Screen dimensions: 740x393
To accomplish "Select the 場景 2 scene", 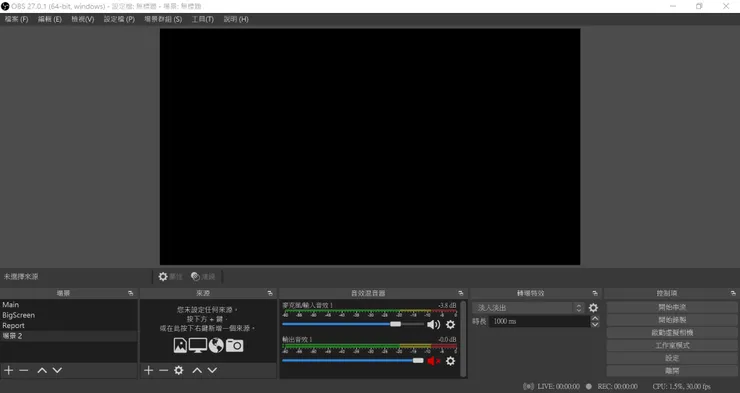I will pyautogui.click(x=69, y=336).
